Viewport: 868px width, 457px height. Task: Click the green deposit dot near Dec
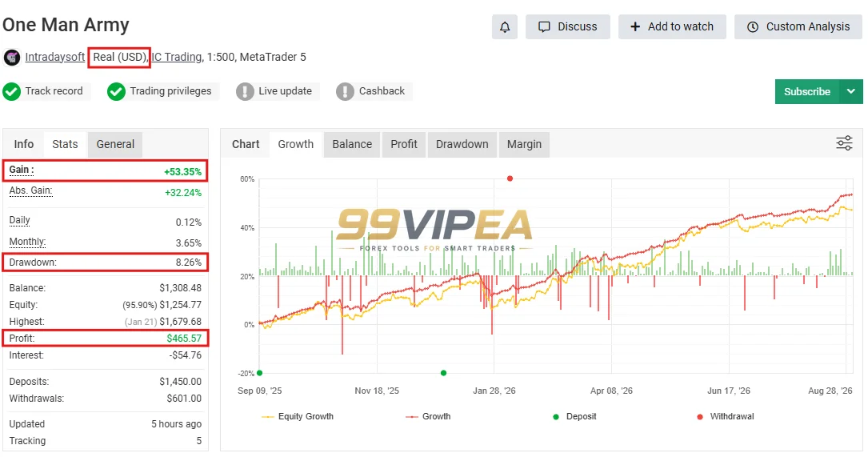point(443,373)
